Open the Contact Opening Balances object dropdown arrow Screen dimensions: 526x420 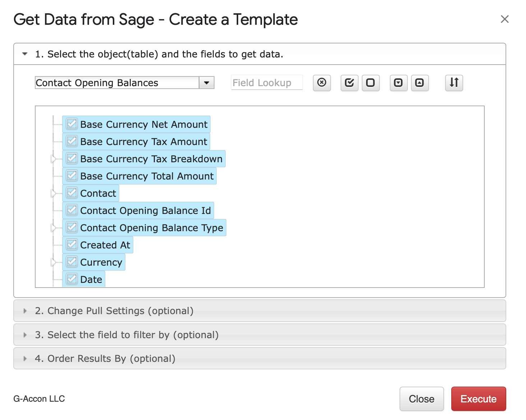pos(207,83)
